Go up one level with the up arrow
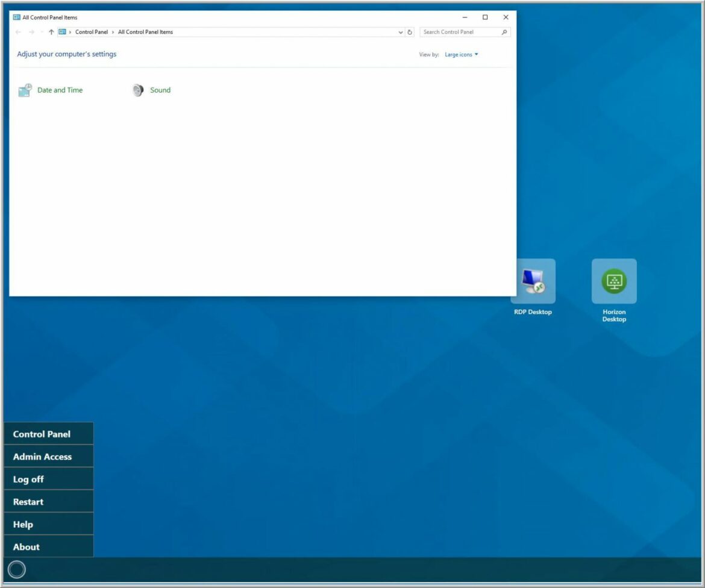 pyautogui.click(x=51, y=32)
